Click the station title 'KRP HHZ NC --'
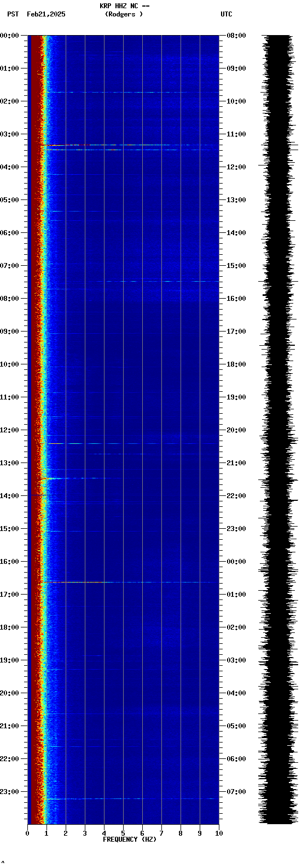The width and height of the screenshot is (302, 868). click(x=124, y=6)
